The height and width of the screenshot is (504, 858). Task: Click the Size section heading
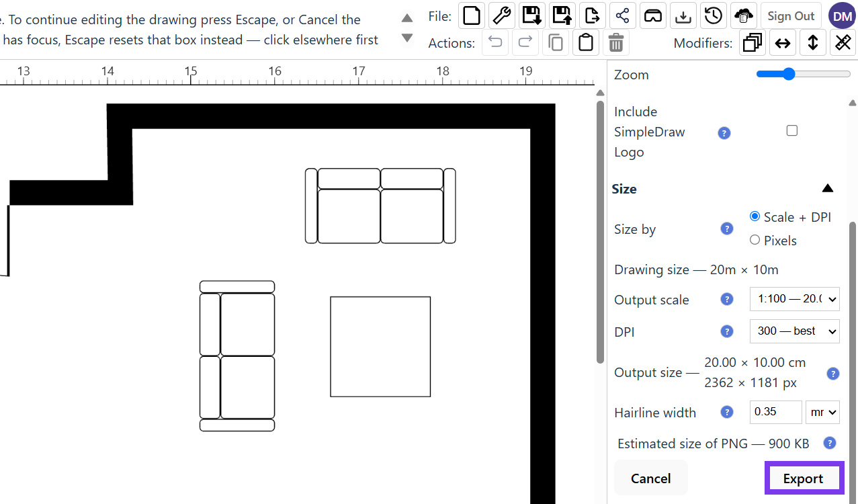coord(624,189)
